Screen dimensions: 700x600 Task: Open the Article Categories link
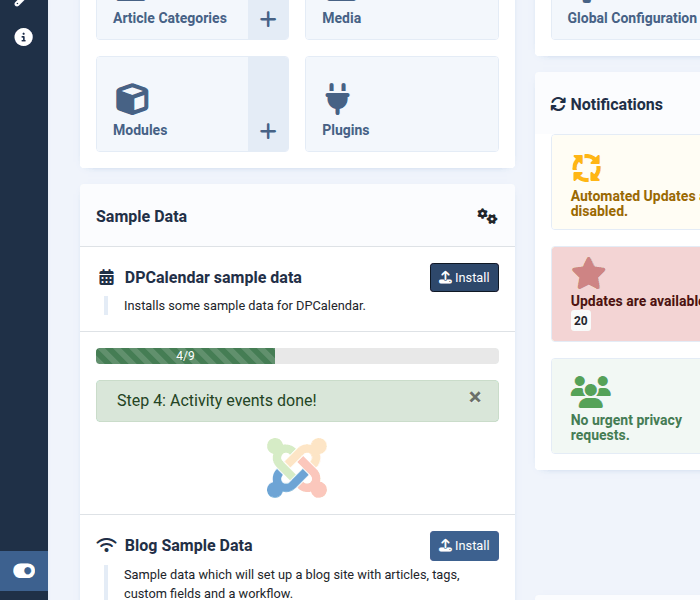click(x=170, y=18)
